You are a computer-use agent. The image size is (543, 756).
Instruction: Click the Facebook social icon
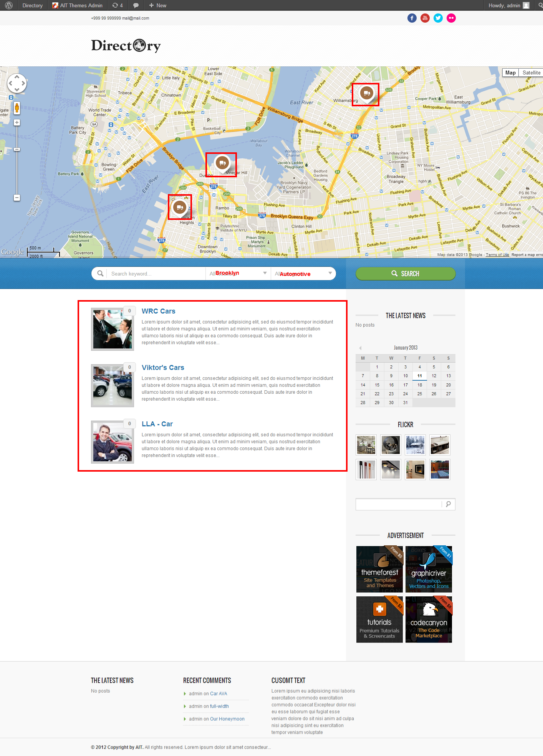click(x=412, y=18)
